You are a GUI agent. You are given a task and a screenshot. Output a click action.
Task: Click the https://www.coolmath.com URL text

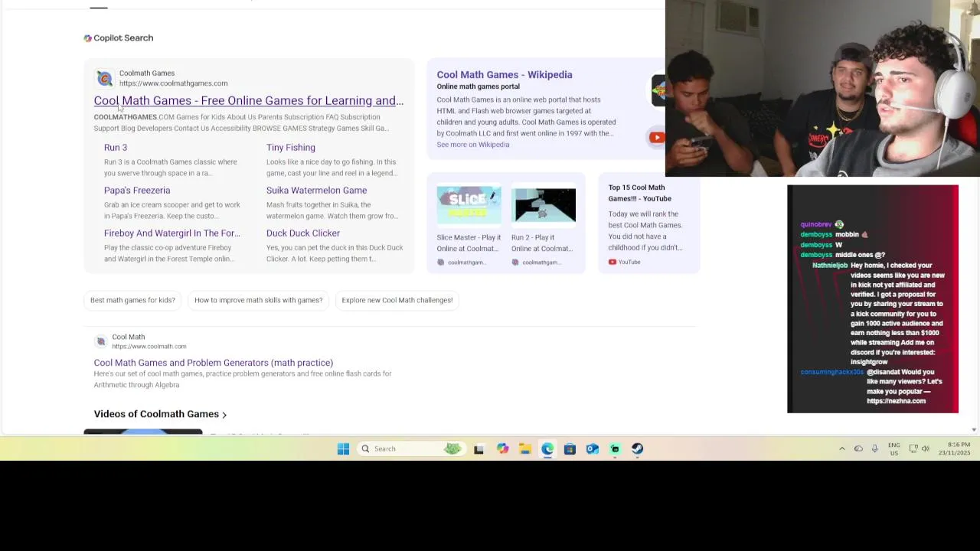(149, 347)
